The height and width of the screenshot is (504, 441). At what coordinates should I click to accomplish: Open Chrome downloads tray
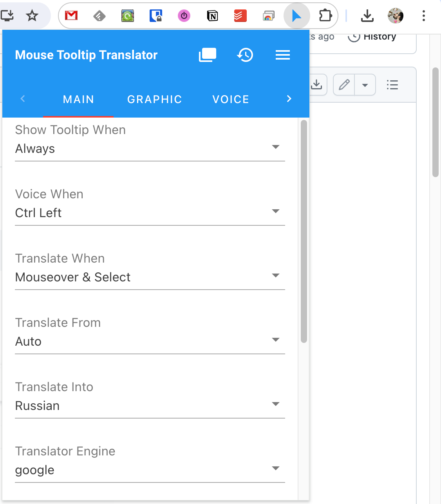[367, 16]
